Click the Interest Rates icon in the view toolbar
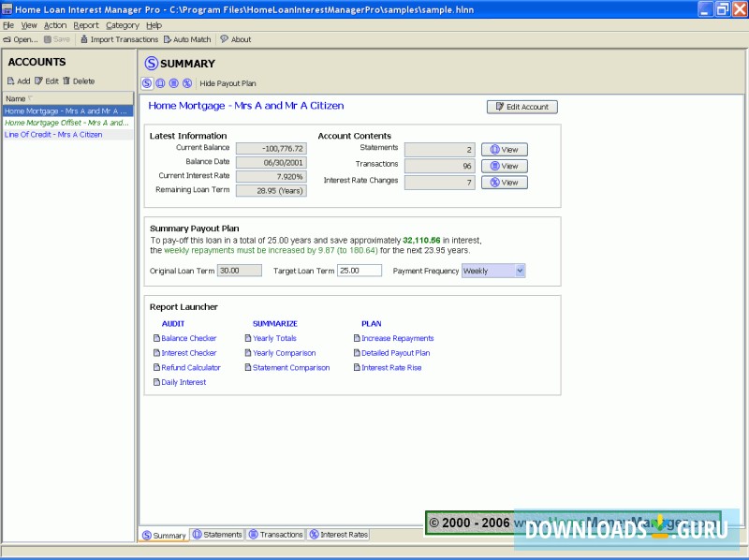The image size is (749, 560). pyautogui.click(x=187, y=83)
